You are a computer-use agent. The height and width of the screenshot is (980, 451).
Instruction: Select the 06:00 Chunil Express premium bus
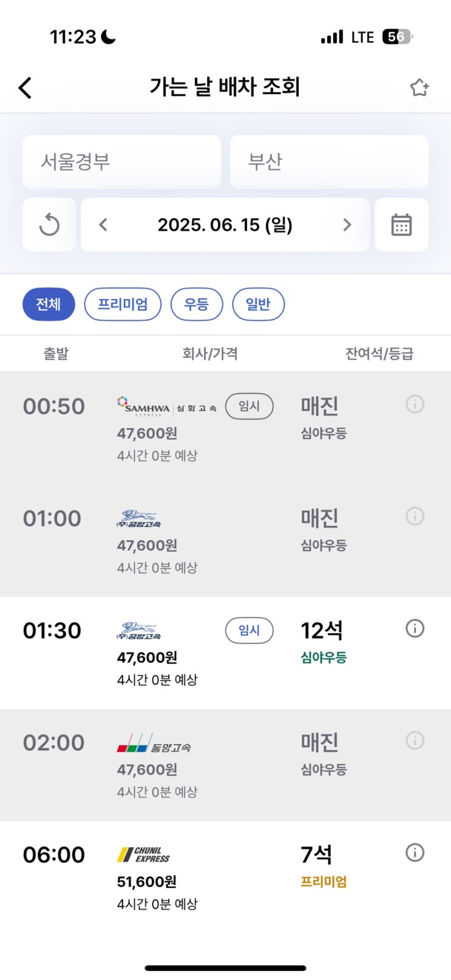tap(182, 878)
